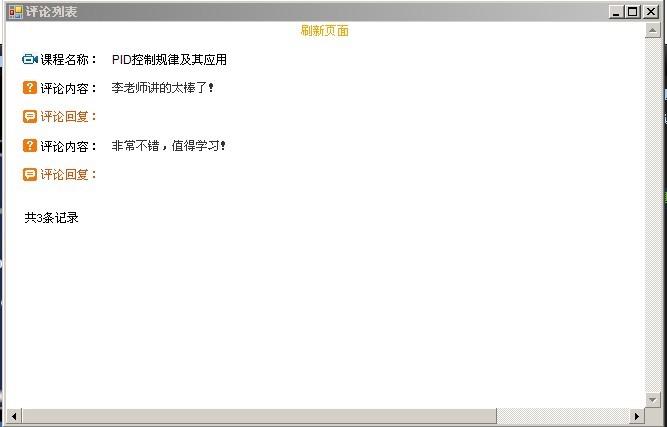Select course title PID控制规律及其应用
Viewport: 667px width, 427px height.
click(169, 60)
